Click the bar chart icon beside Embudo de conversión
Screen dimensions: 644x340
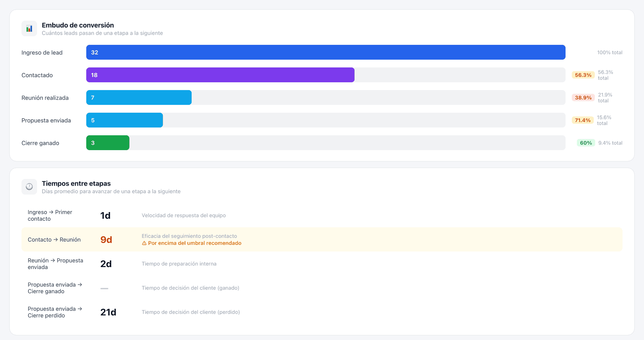point(29,28)
